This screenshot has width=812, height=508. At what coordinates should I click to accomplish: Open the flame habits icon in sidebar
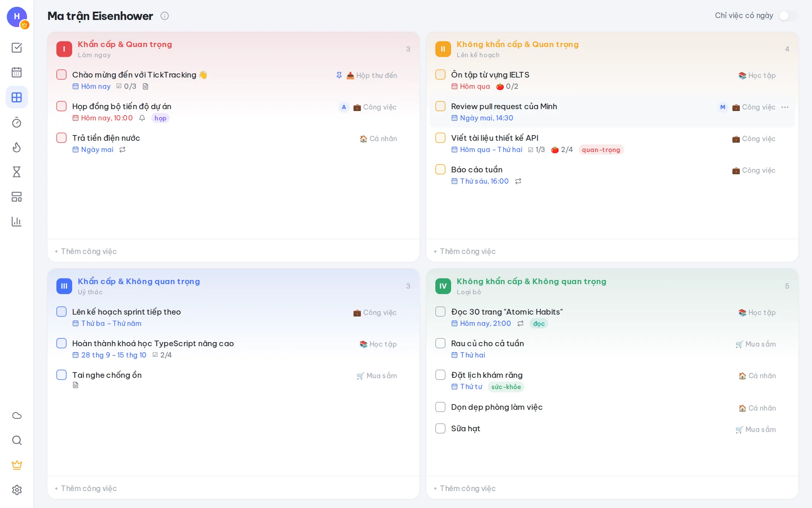[x=17, y=147]
